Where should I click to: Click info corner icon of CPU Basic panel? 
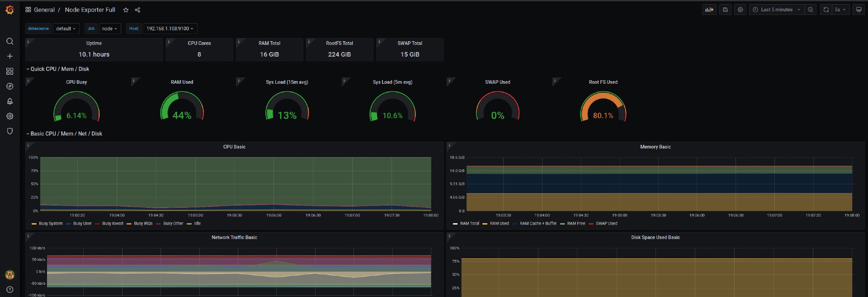pyautogui.click(x=28, y=145)
